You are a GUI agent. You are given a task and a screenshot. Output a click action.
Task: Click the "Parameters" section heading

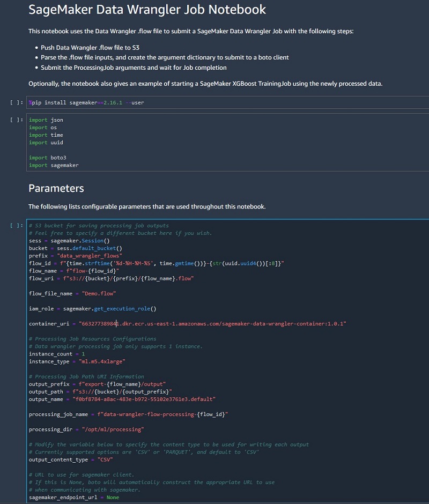coord(56,188)
